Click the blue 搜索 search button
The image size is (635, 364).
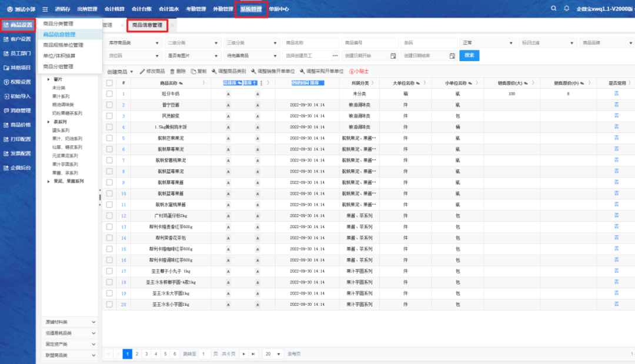[x=469, y=55]
